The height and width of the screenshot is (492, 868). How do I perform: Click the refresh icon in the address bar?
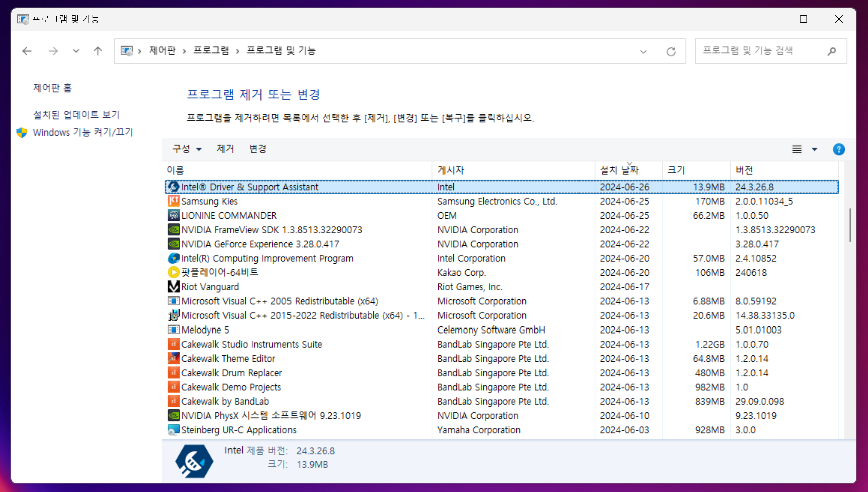671,51
